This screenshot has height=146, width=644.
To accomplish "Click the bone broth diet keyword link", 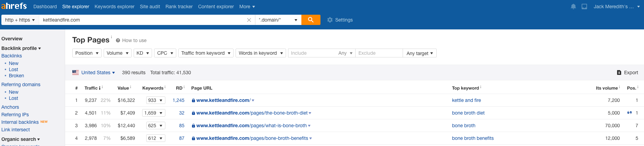I will pos(468,113).
